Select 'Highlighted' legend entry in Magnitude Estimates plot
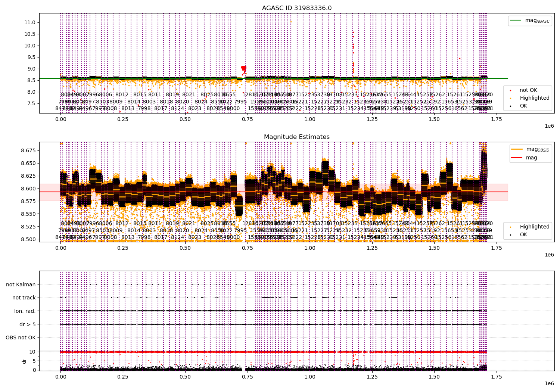This screenshot has width=560, height=392. [535, 227]
